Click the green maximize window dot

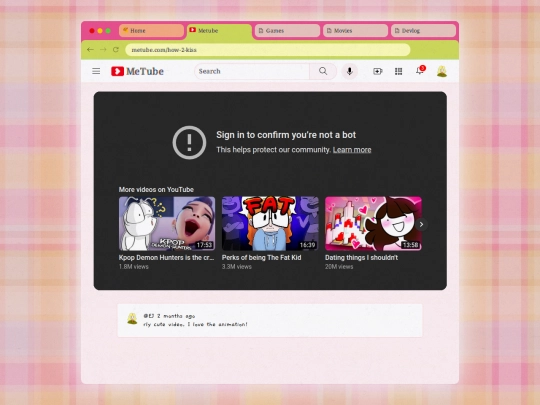point(108,31)
